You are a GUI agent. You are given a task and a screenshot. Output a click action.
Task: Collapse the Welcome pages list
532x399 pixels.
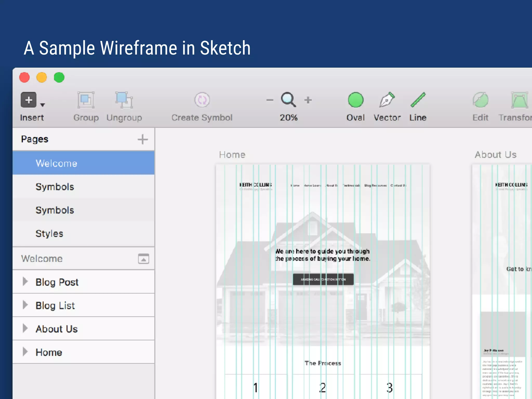click(x=143, y=259)
